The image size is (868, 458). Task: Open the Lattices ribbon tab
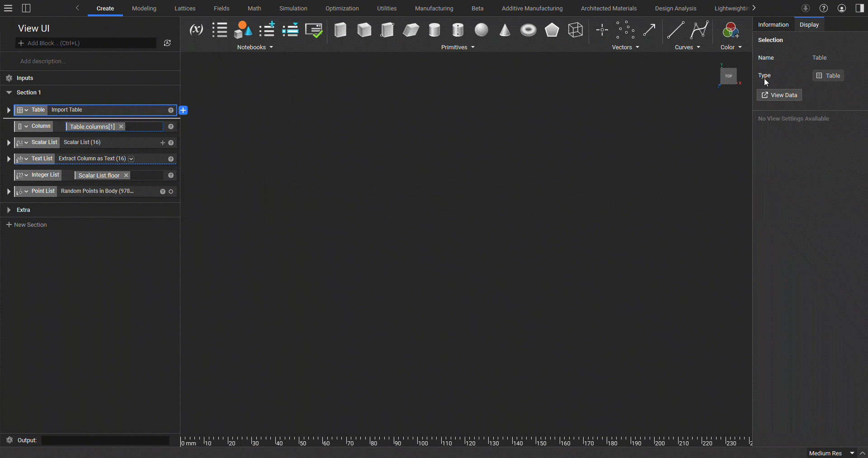[185, 9]
